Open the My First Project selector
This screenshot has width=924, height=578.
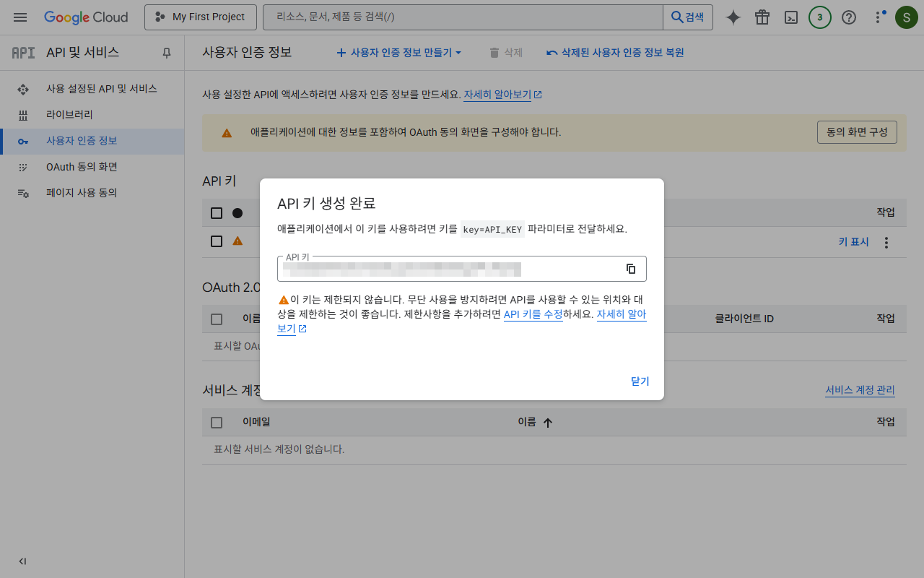[x=201, y=17]
